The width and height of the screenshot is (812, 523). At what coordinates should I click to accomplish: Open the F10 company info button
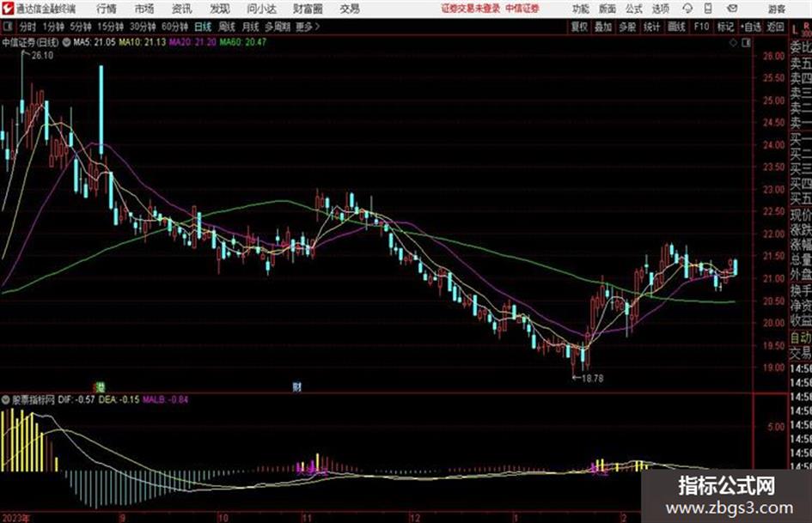pos(701,27)
